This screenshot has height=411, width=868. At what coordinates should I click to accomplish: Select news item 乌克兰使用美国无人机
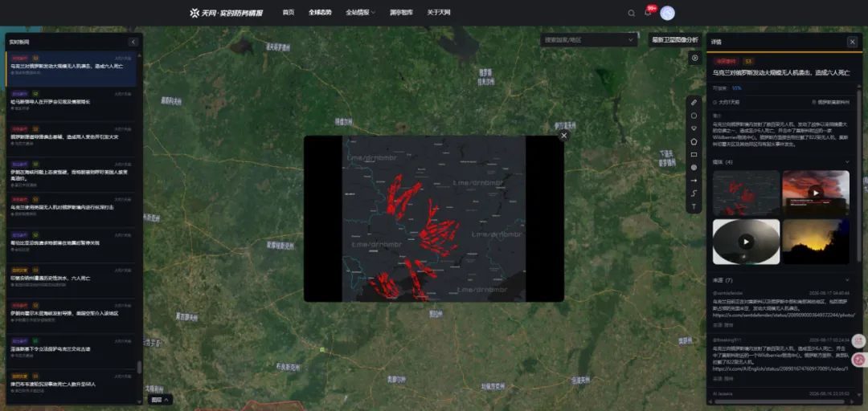point(71,210)
